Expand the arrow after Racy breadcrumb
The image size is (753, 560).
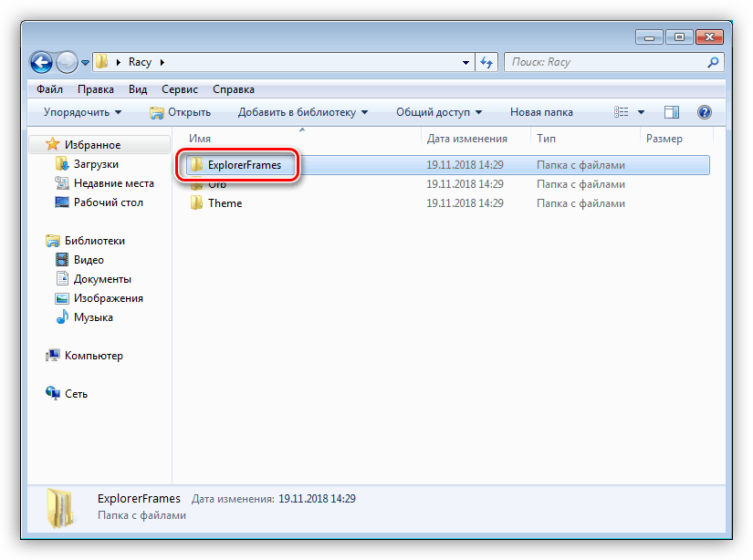[162, 62]
